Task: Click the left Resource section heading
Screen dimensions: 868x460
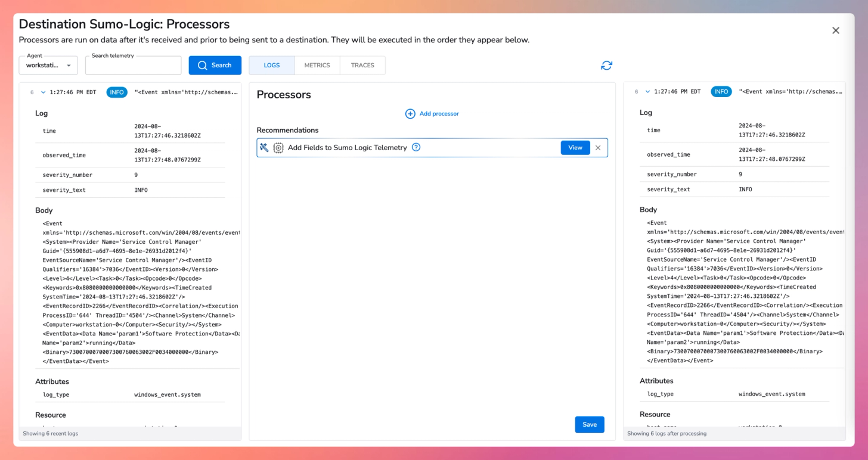Action: pos(51,415)
